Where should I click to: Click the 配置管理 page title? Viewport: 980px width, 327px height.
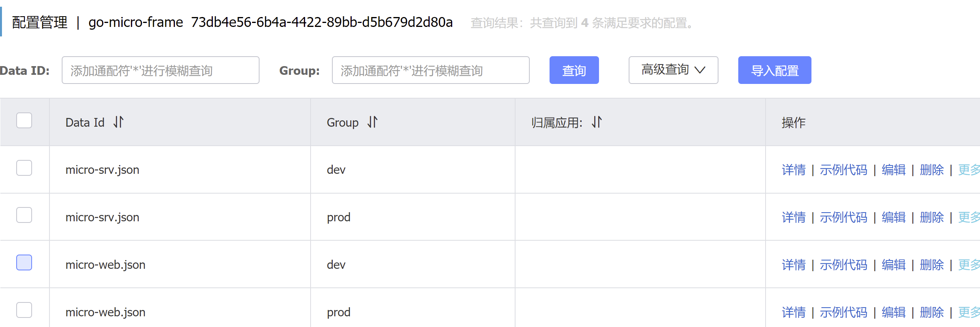tap(40, 22)
